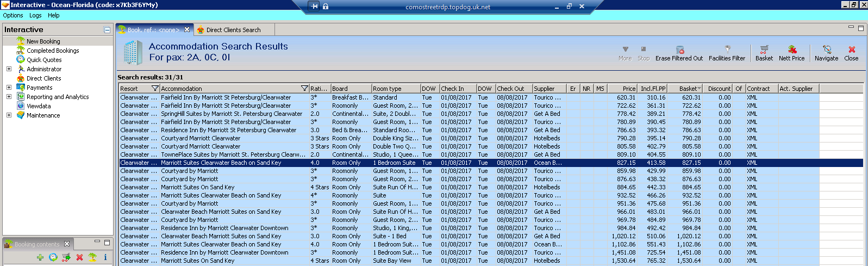The height and width of the screenshot is (266, 868).
Task: Click the lock icon on connection bar
Action: pyautogui.click(x=326, y=7)
